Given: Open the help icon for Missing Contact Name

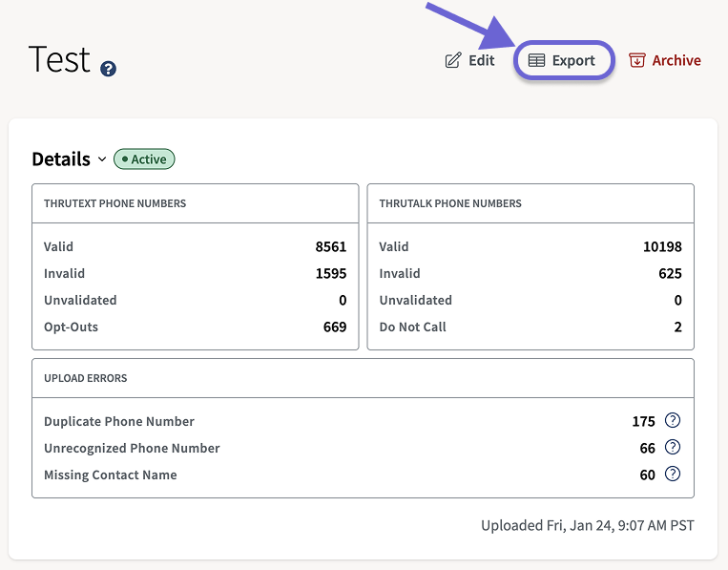Looking at the screenshot, I should pos(673,474).
